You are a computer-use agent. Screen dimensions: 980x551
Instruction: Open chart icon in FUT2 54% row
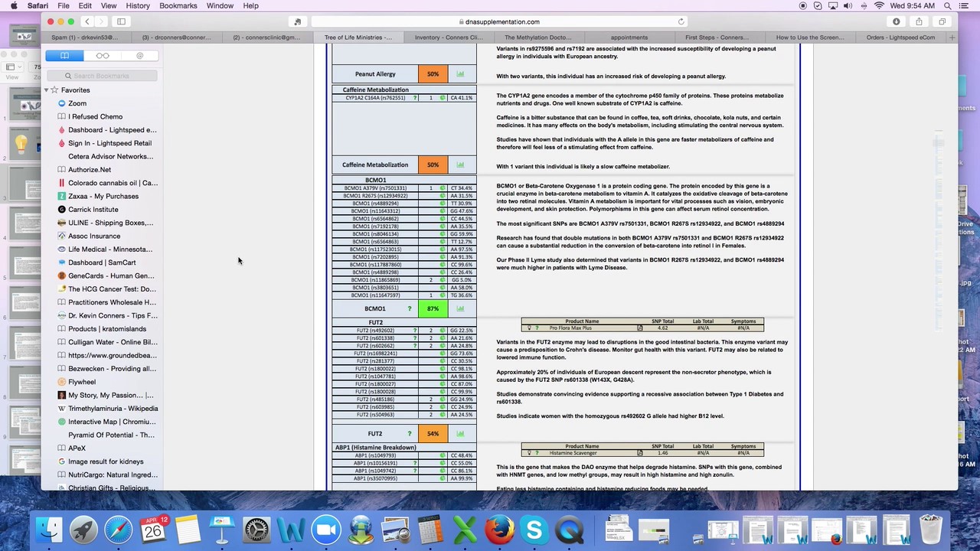coord(460,434)
